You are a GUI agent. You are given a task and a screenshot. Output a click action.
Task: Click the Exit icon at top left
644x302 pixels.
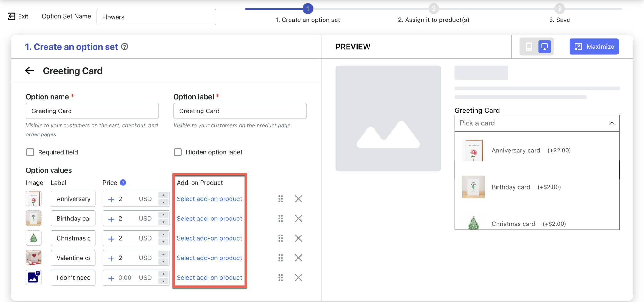[x=11, y=16]
